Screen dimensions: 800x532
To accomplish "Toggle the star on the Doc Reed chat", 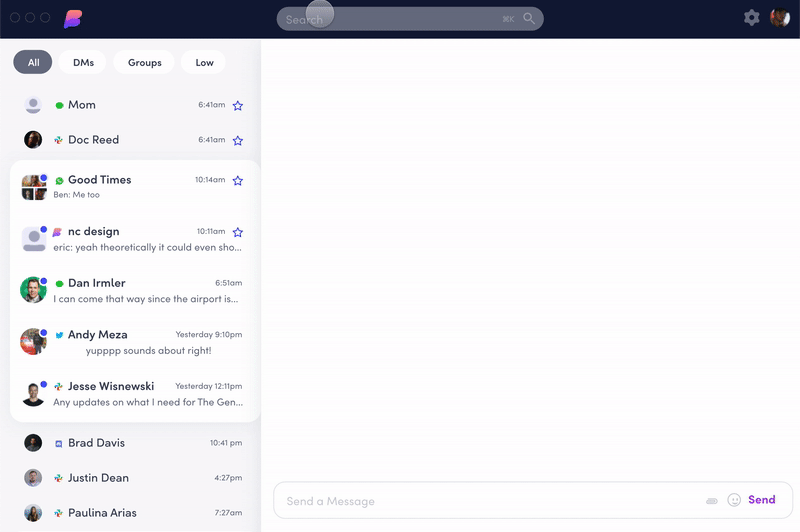I will [x=238, y=140].
